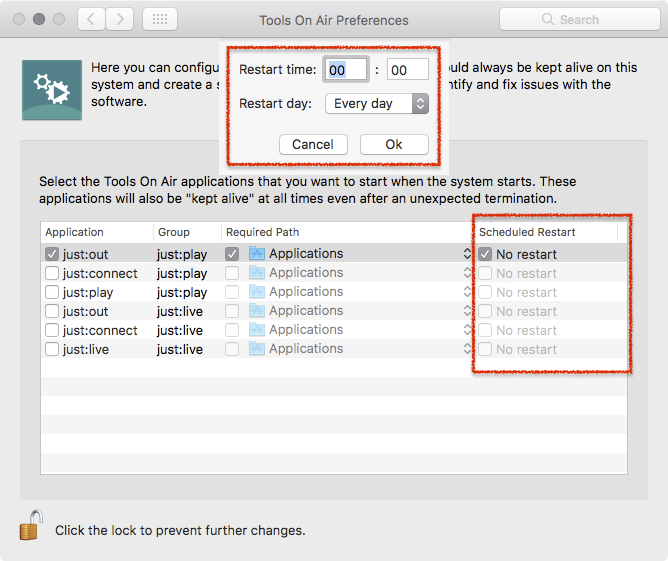668x561 pixels.
Task: Select the just:live group cell in last row
Action: [x=180, y=349]
